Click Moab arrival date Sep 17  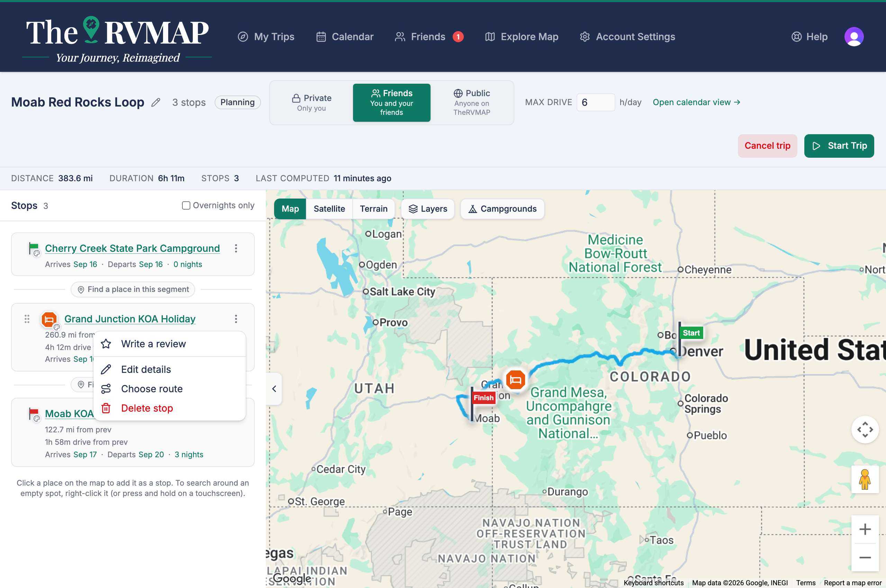pyautogui.click(x=85, y=454)
